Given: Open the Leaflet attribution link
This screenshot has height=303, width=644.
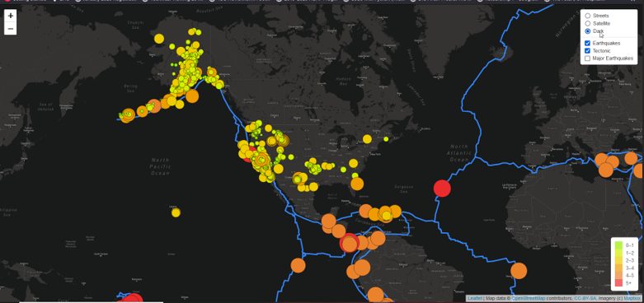Looking at the screenshot, I should point(475,299).
